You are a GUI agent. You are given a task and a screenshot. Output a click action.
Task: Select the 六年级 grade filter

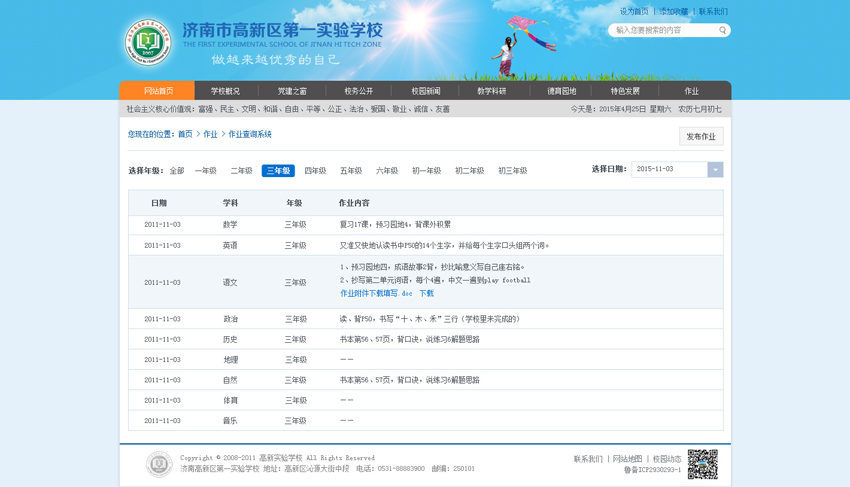[x=386, y=171]
